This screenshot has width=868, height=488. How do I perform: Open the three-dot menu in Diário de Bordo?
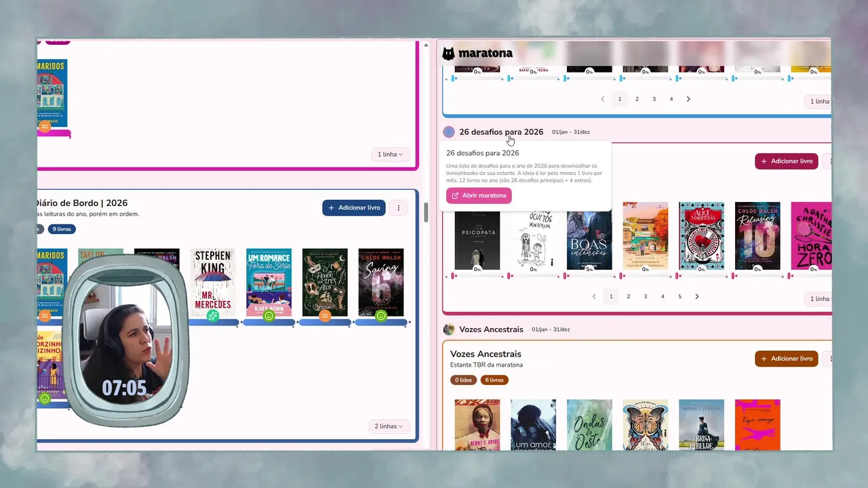pos(399,208)
